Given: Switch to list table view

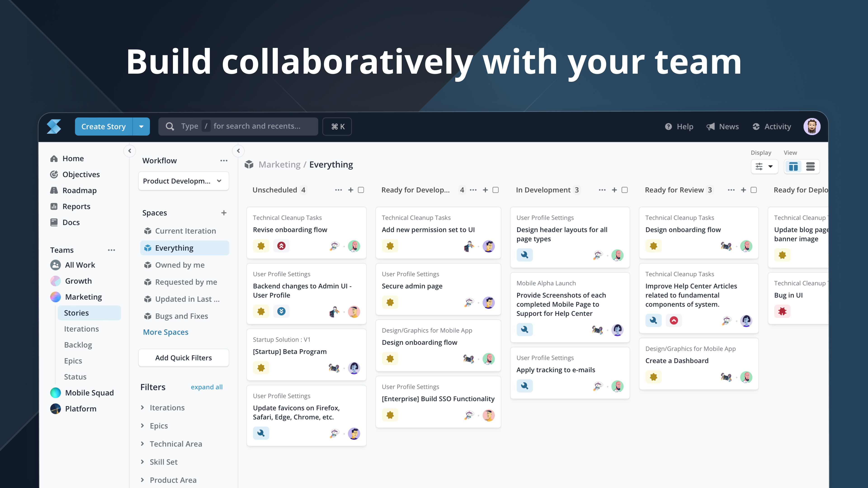Looking at the screenshot, I should pyautogui.click(x=810, y=166).
